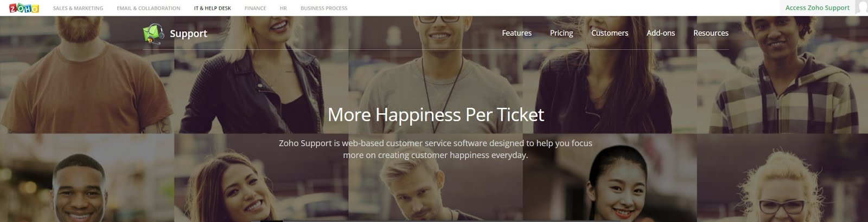Click the Zoho logo in the top bar
The height and width of the screenshot is (222, 868).
(24, 8)
